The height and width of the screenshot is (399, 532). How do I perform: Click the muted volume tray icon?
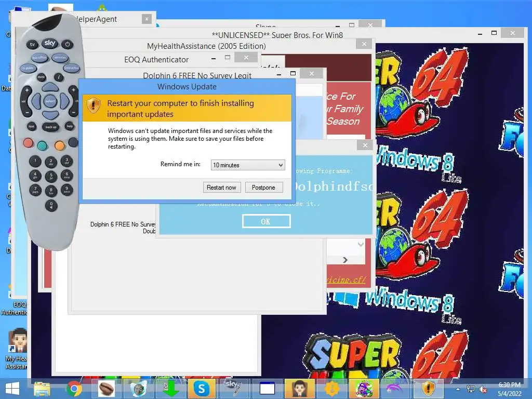pos(483,390)
